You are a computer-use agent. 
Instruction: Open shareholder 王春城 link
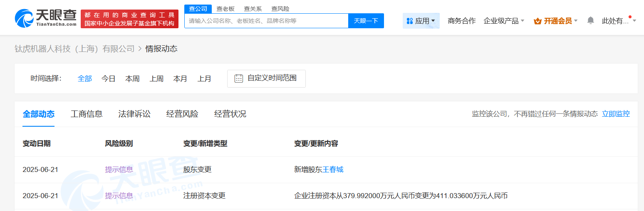click(x=333, y=169)
